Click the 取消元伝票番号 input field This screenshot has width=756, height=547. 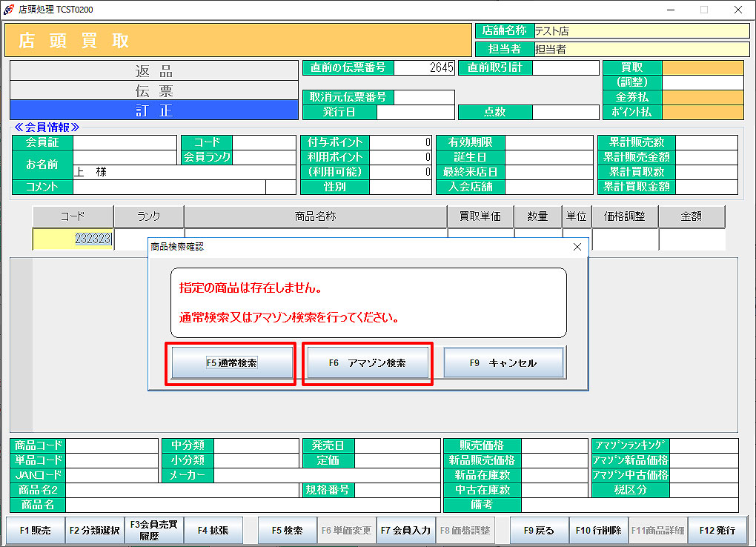(425, 98)
